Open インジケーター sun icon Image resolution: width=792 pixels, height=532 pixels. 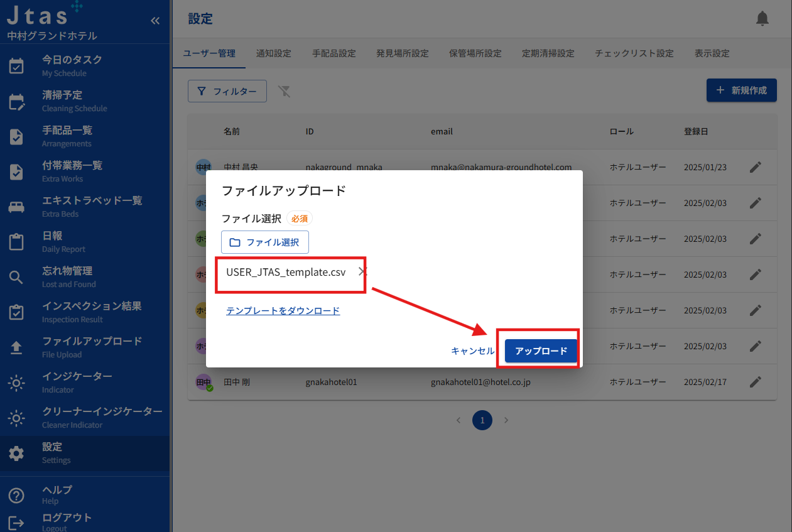16,383
